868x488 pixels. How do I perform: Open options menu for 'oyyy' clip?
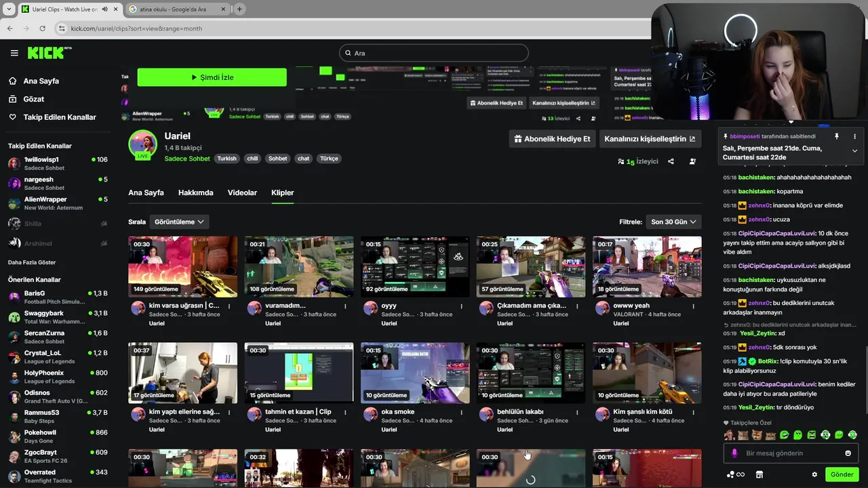461,306
